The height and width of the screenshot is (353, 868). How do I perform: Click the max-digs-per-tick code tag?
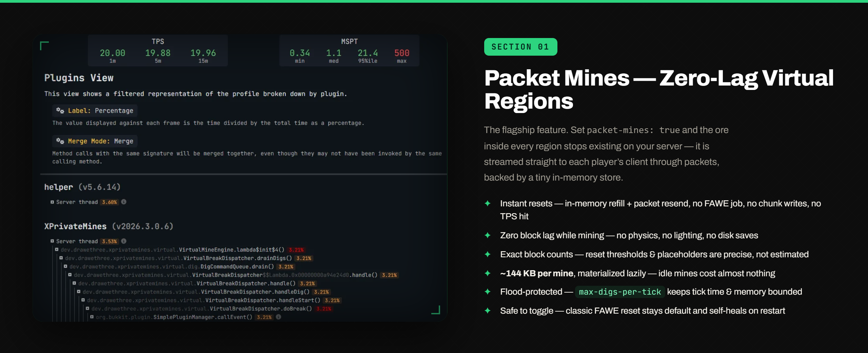point(620,292)
